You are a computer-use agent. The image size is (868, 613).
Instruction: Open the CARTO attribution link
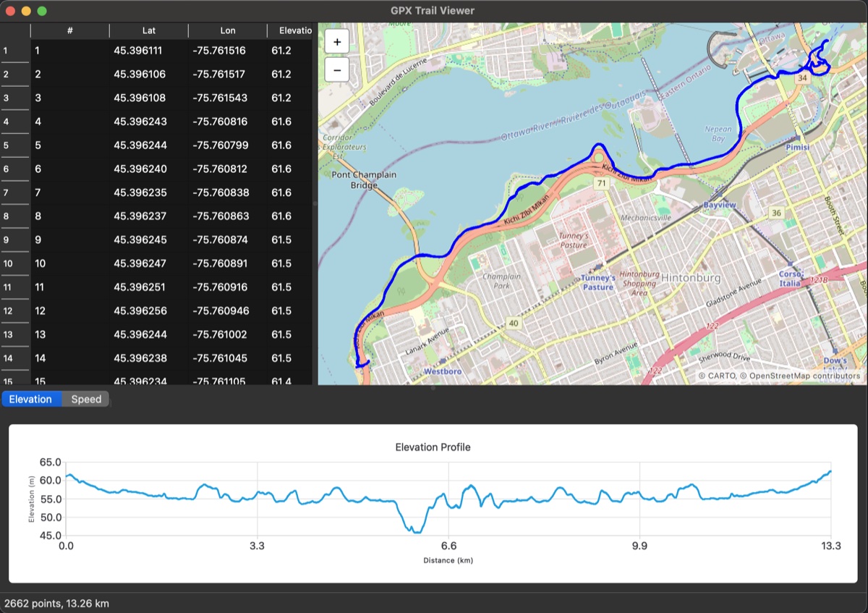pos(721,376)
